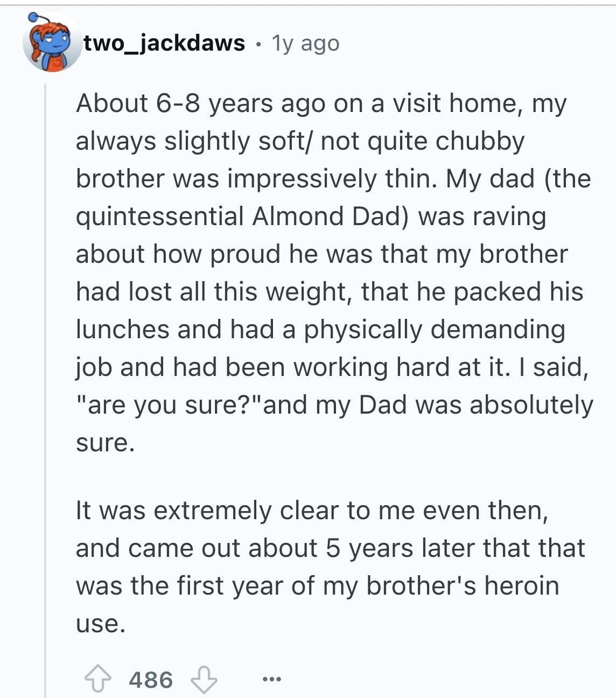Screen dimensions: 616x698
Task: Click the 486 vote count
Action: pyautogui.click(x=151, y=680)
